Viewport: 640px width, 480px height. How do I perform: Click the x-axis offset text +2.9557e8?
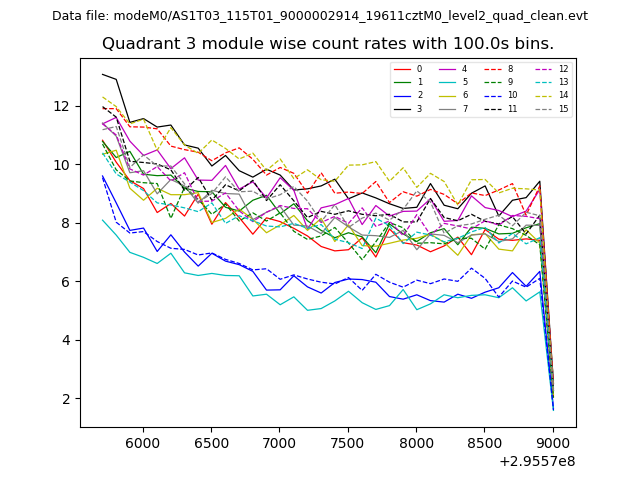click(536, 461)
